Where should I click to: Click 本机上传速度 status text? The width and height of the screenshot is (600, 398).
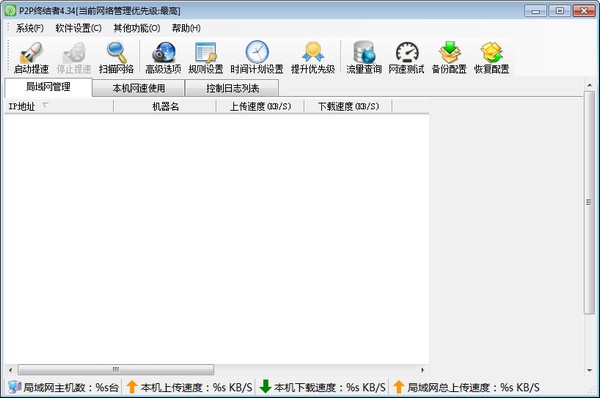(196, 387)
